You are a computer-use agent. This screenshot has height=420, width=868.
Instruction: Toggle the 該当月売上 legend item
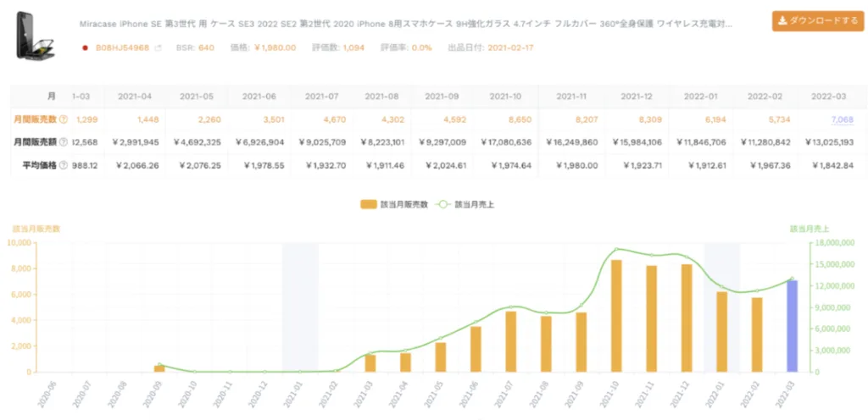coord(465,204)
